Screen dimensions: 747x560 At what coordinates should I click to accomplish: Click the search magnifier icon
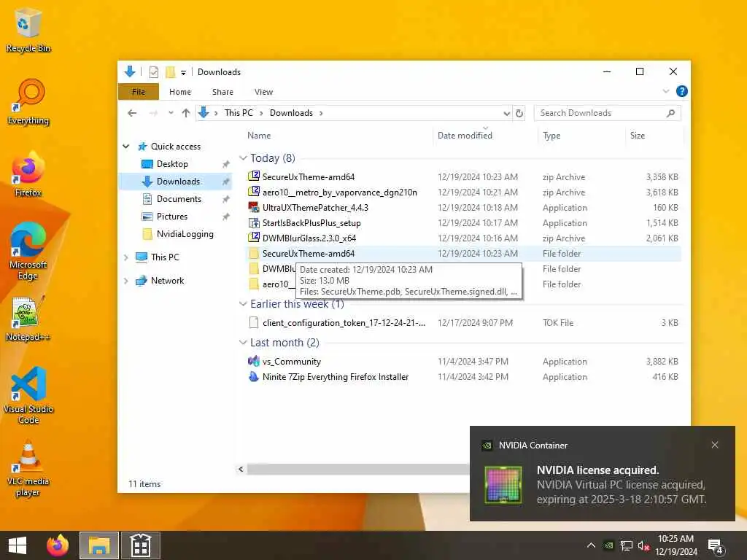[x=671, y=113]
